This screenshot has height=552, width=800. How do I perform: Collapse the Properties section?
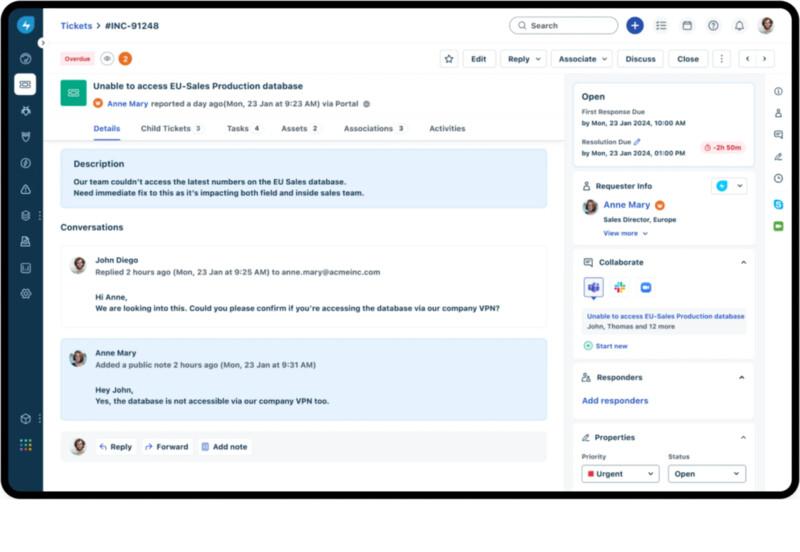click(x=743, y=438)
